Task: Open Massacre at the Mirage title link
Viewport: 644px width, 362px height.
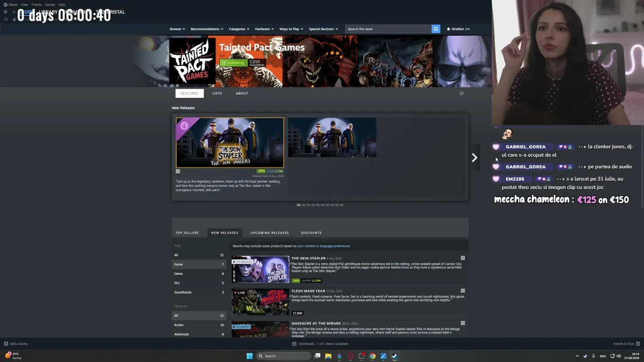Action: tap(315, 323)
